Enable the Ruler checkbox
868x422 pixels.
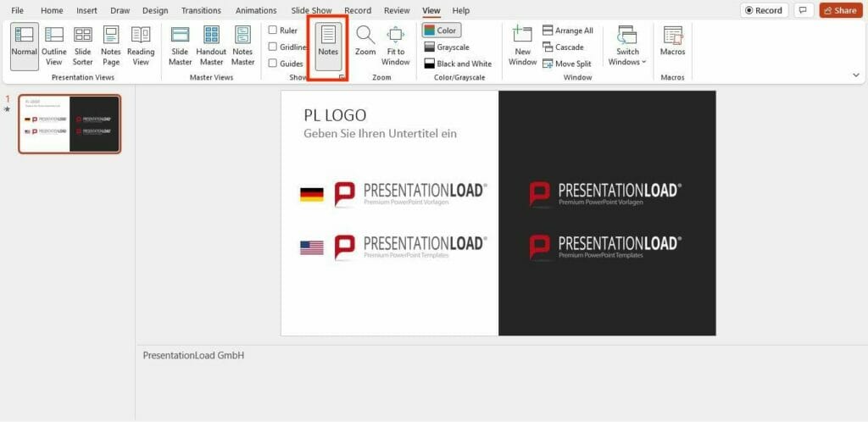tap(273, 31)
